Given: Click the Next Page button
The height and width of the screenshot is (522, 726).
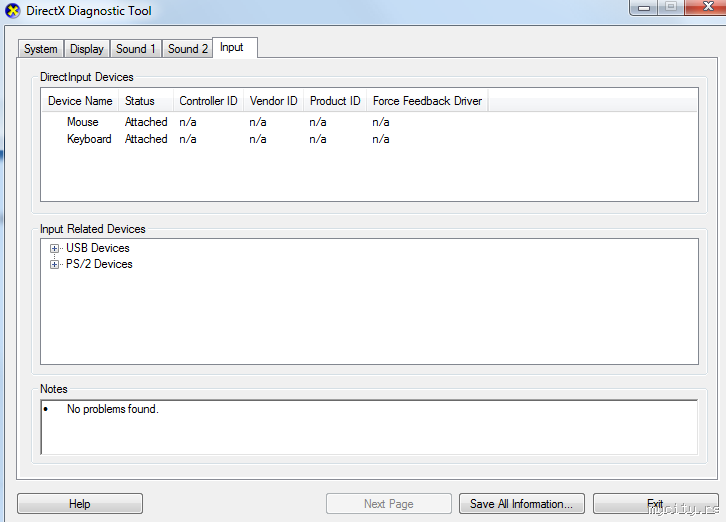Looking at the screenshot, I should pos(388,503).
